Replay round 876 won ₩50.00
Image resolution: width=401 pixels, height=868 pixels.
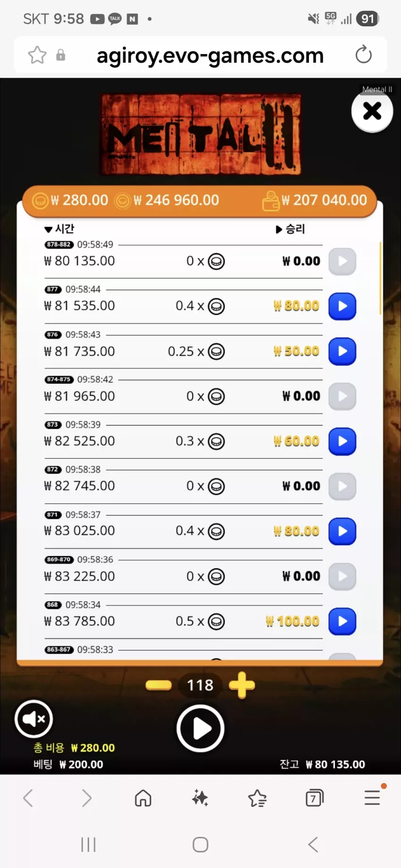342,352
